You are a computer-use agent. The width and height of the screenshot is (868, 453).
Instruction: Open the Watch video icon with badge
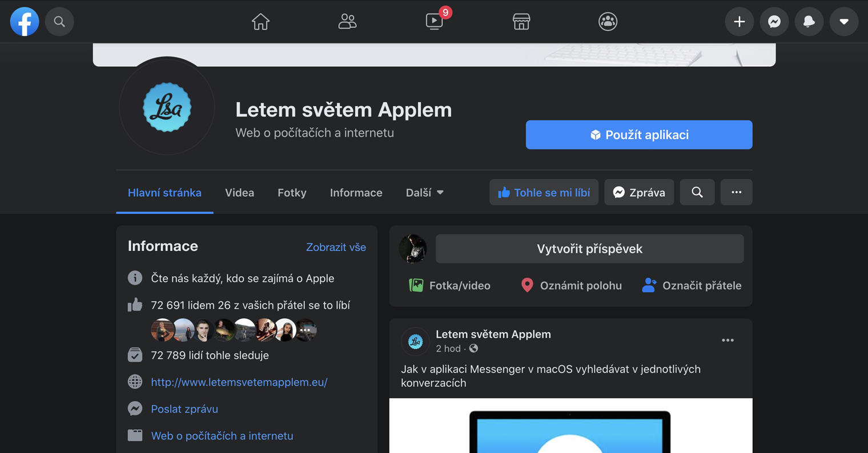[x=435, y=22]
